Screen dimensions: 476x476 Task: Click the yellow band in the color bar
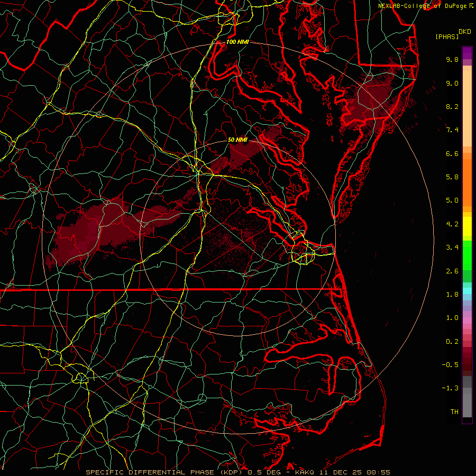pos(467,226)
